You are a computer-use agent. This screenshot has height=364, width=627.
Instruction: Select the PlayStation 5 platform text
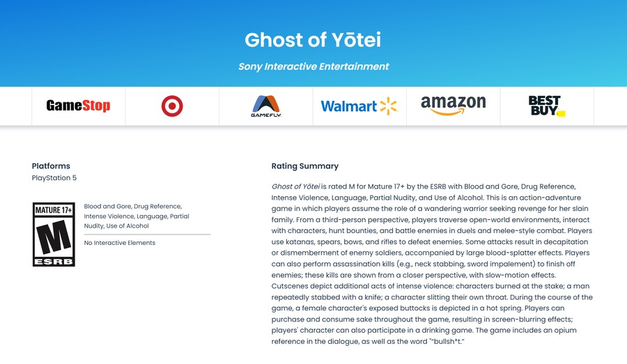pyautogui.click(x=54, y=177)
